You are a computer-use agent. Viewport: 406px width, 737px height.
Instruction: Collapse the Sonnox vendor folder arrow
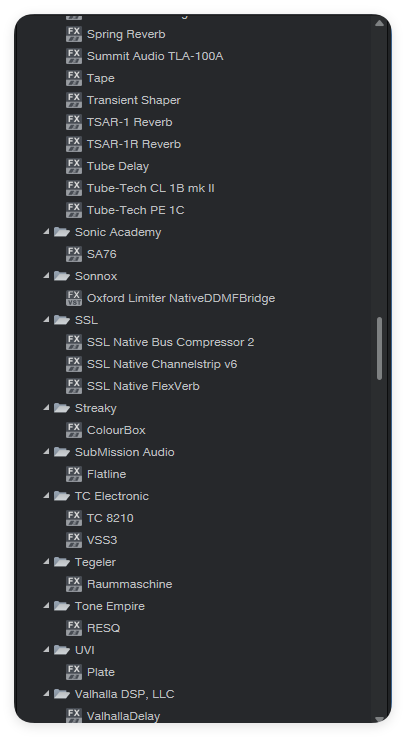click(46, 275)
